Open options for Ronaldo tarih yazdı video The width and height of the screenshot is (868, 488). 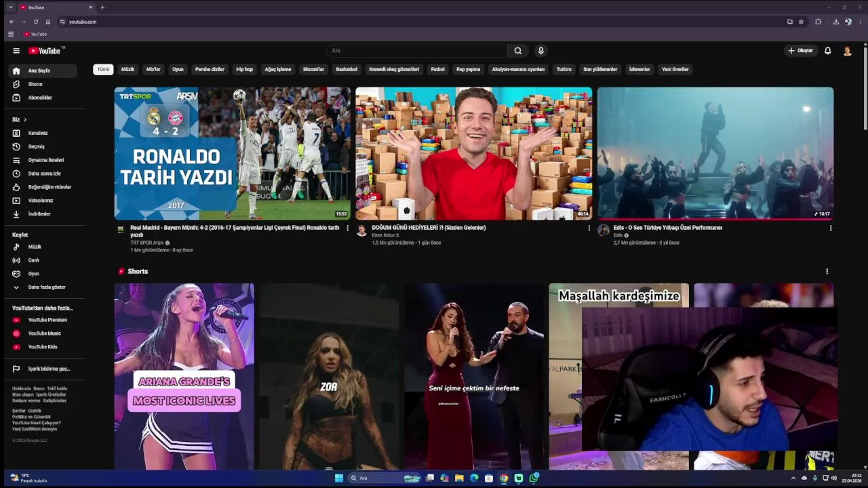[x=348, y=228]
